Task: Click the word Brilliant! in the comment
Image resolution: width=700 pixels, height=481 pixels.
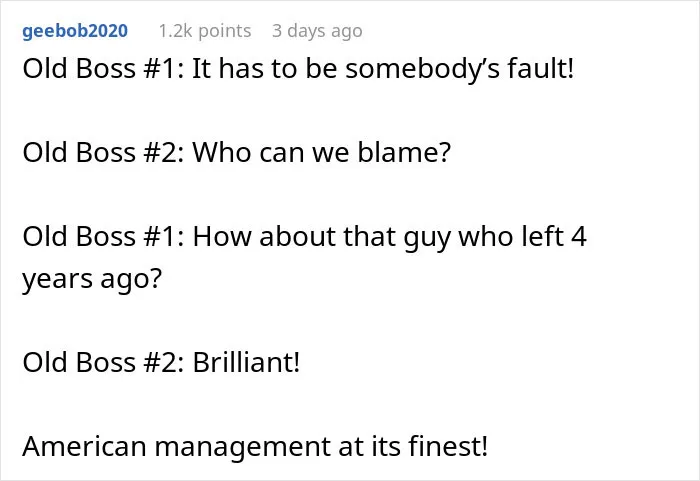Action: [246, 362]
